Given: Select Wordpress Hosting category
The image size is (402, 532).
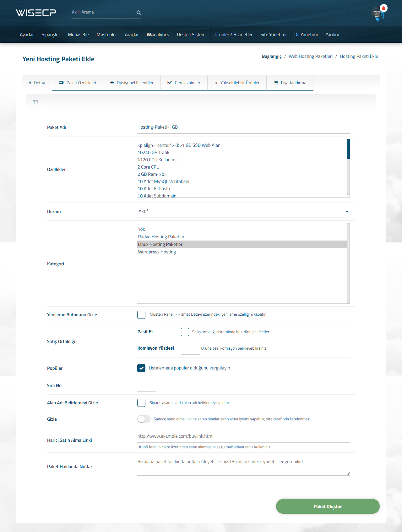Looking at the screenshot, I should click(x=242, y=252).
